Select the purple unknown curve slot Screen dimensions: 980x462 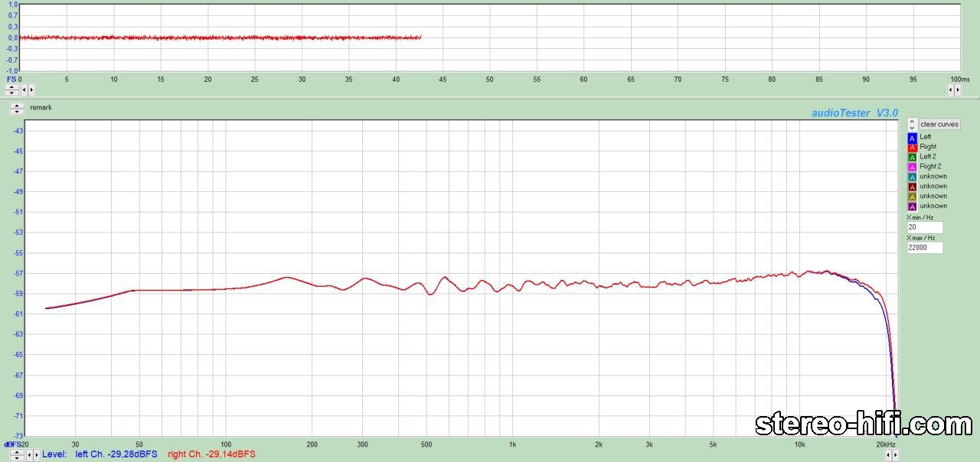[x=912, y=207]
